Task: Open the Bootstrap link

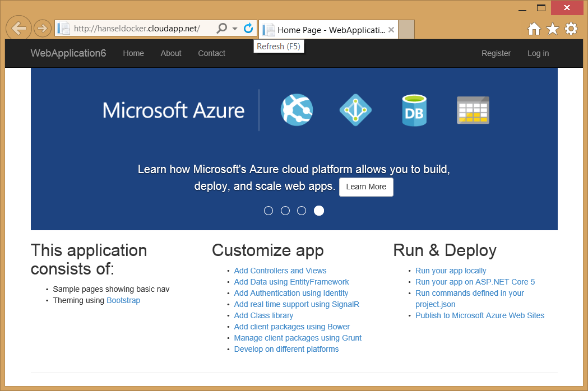Action: [x=123, y=300]
